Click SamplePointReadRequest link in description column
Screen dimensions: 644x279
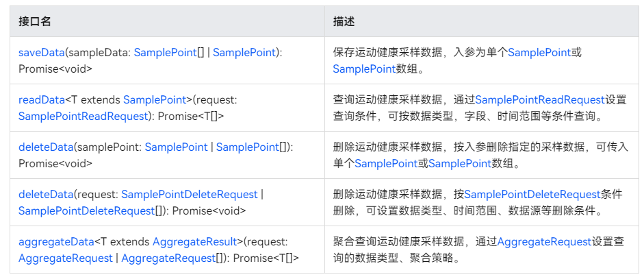540,100
